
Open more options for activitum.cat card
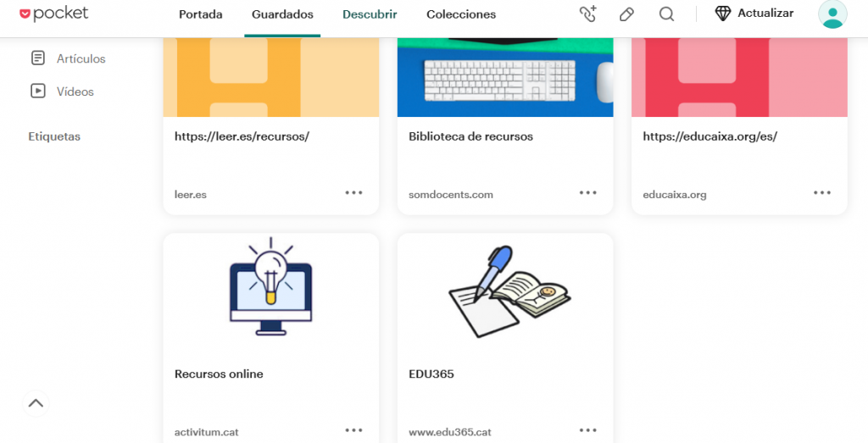coord(353,430)
